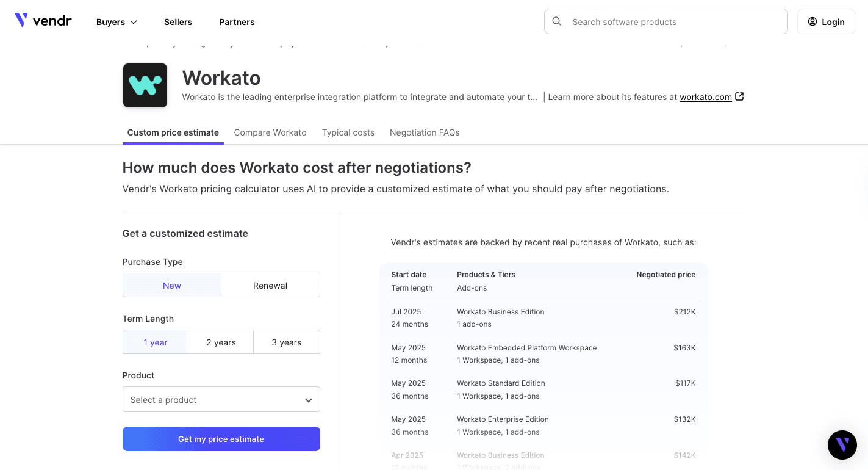Image resolution: width=868 pixels, height=470 pixels.
Task: Choose the 2 years term length
Action: click(221, 342)
